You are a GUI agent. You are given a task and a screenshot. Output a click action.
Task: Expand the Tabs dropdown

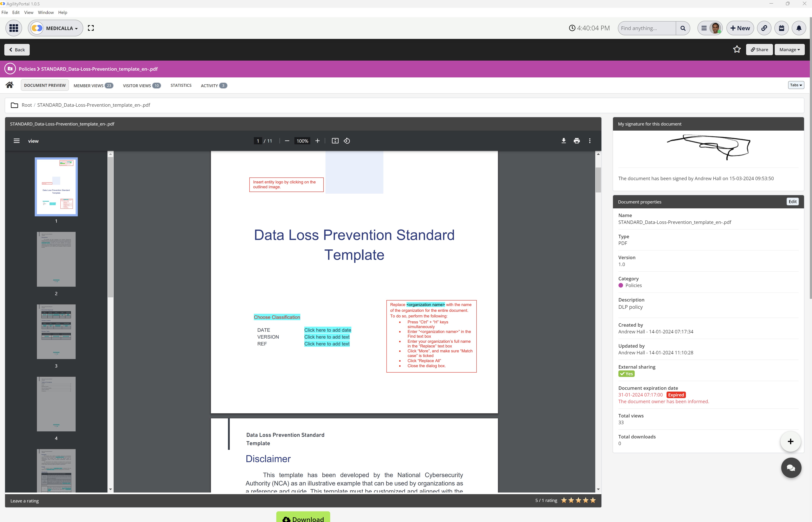796,85
